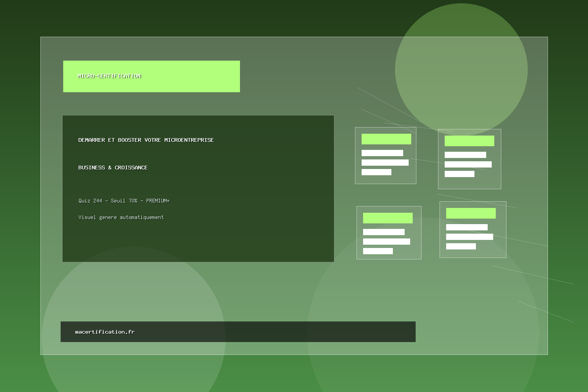
Task: Select shortest white bar in top-right card
Action: [459, 174]
